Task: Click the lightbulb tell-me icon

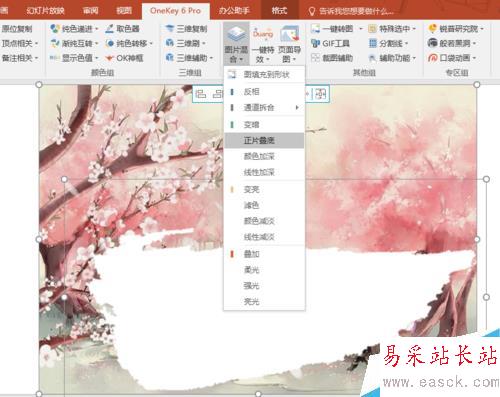Action: 312,12
